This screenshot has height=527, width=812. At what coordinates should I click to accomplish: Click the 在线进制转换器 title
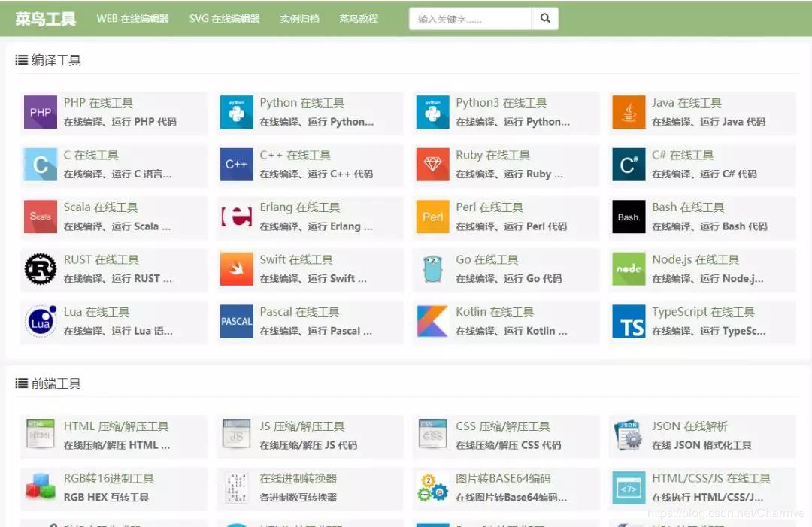coord(298,478)
